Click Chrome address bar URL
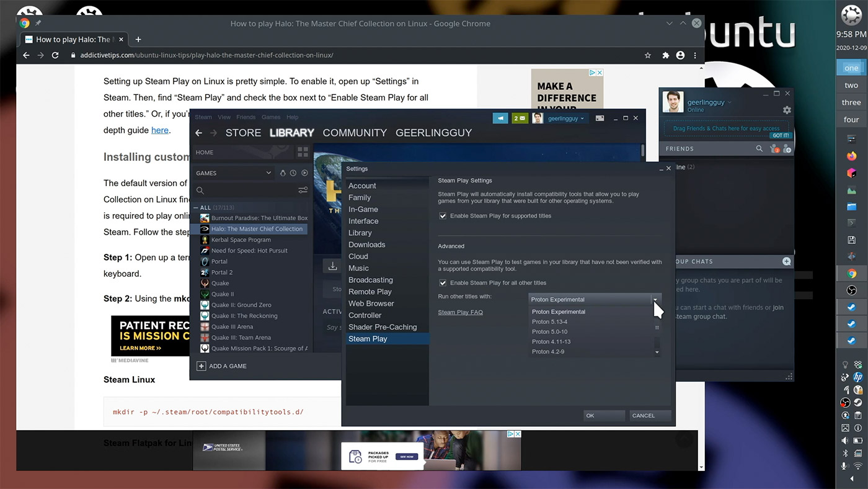Viewport: 868px width, 489px height. 206,55
